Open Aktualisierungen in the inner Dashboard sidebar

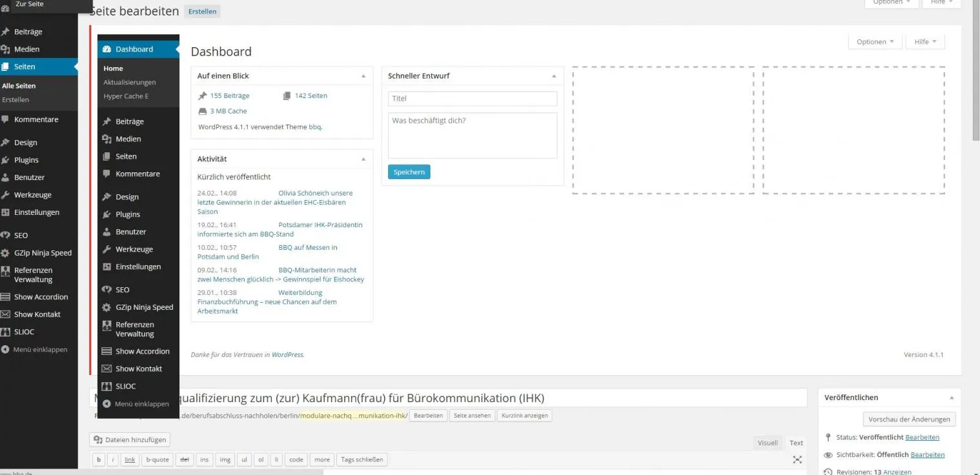click(x=130, y=83)
